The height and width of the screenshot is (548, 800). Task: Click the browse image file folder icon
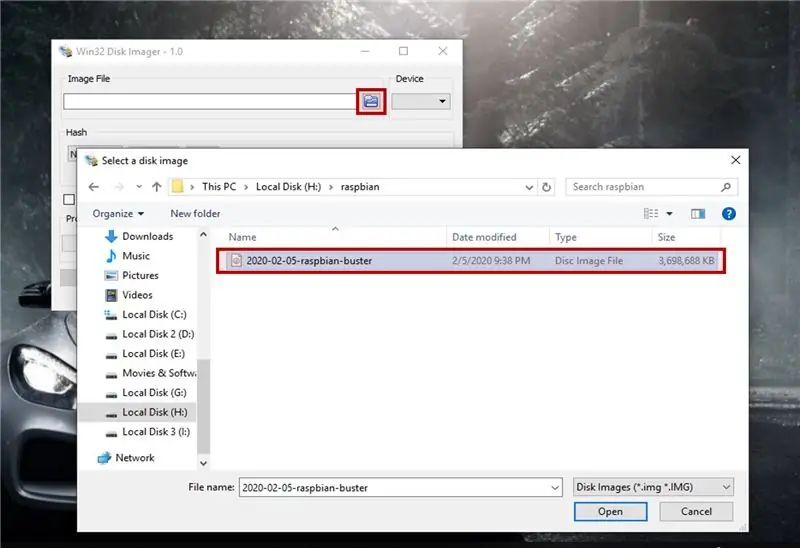371,101
